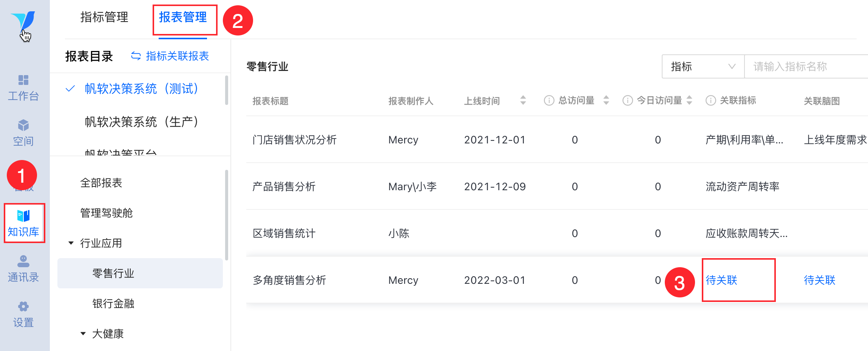This screenshot has height=351, width=868.
Task: Click info icon beside 关联指标 header
Action: (710, 101)
